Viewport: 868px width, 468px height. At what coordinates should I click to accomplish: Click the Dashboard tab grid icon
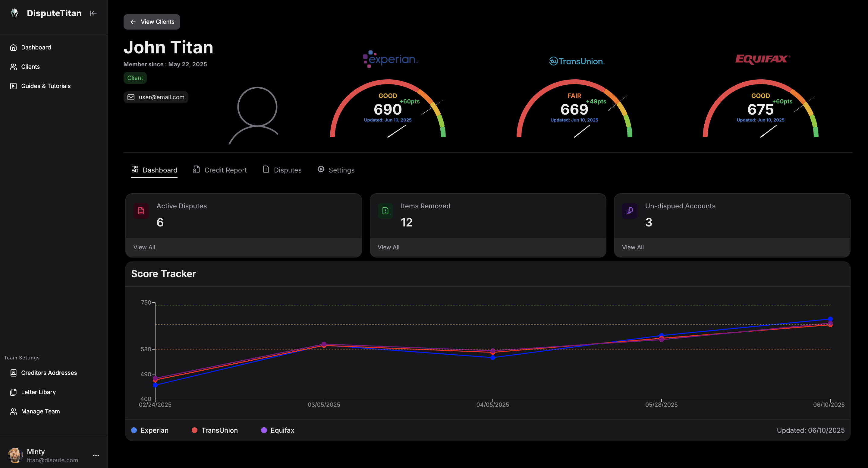135,169
